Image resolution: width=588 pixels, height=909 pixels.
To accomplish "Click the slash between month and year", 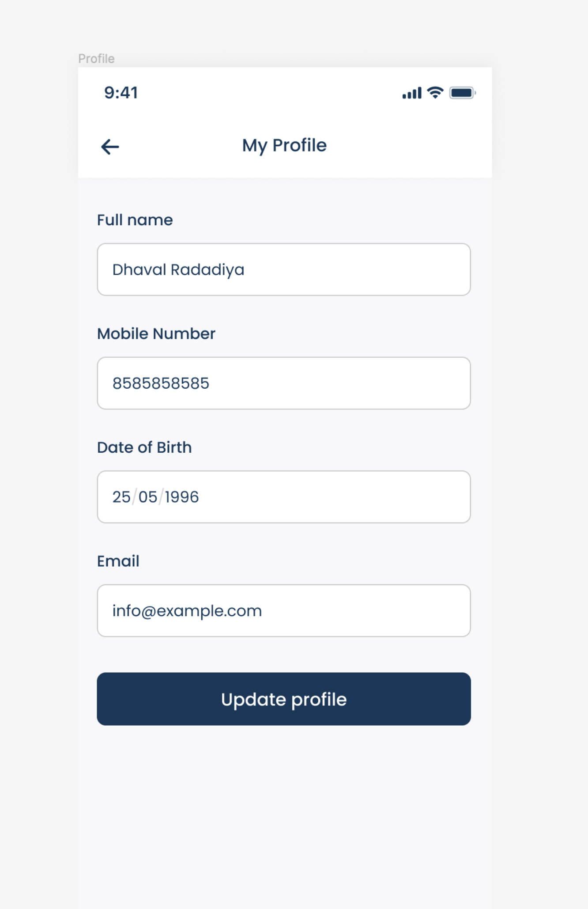I will coord(161,497).
